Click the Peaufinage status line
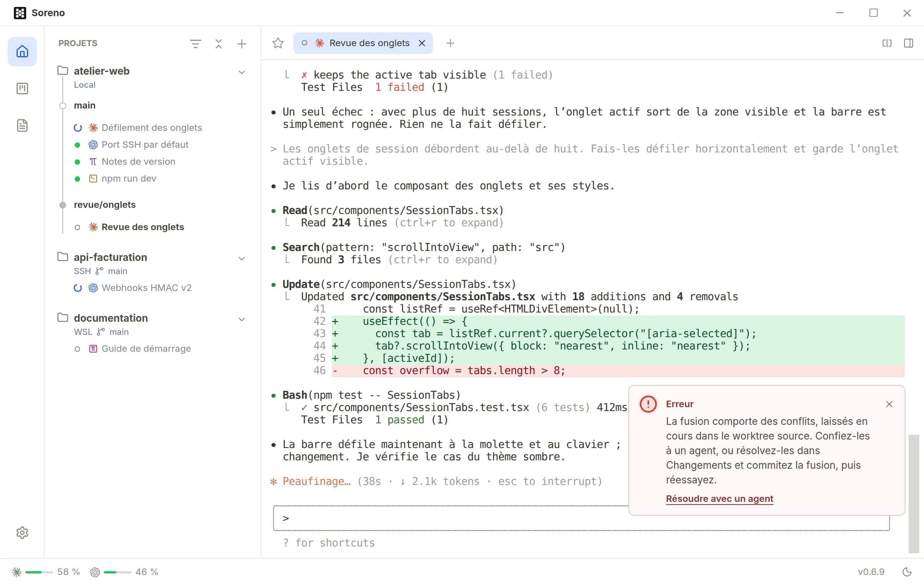This screenshot has height=585, width=924. (436, 481)
